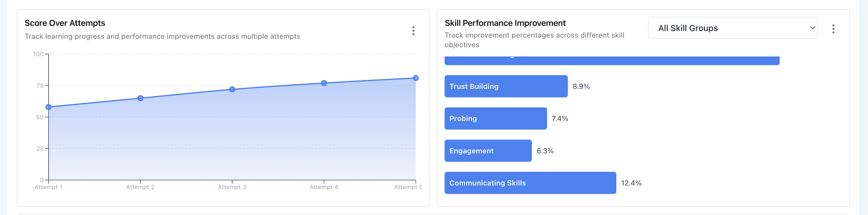Screen dimensions: 868x215
Task: Select the Attempt 4 data point
Action: pos(324,83)
